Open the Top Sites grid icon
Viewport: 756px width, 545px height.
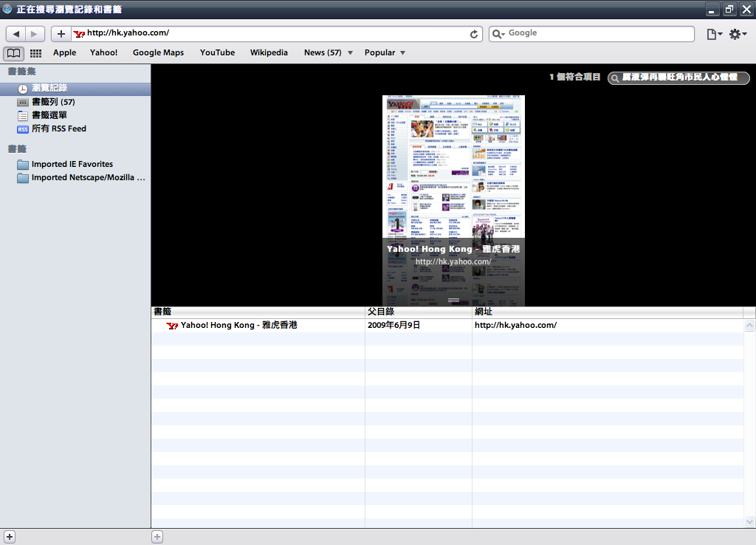(x=35, y=53)
